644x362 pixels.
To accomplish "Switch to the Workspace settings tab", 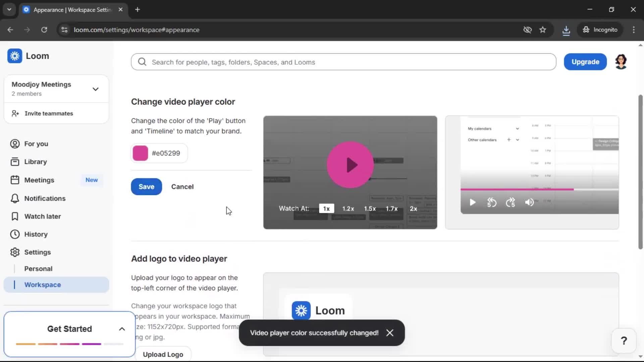I will pyautogui.click(x=42, y=285).
